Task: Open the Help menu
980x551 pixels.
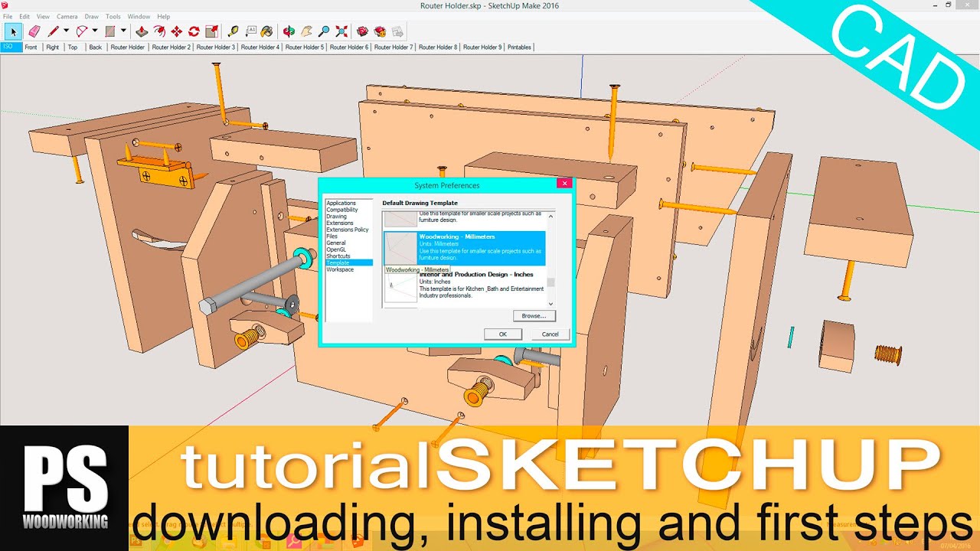Action: [x=163, y=16]
